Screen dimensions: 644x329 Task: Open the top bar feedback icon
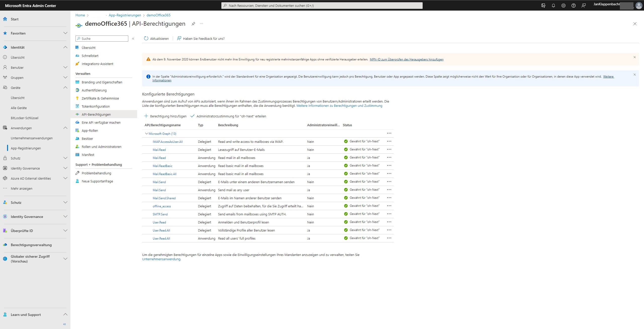[x=583, y=6]
